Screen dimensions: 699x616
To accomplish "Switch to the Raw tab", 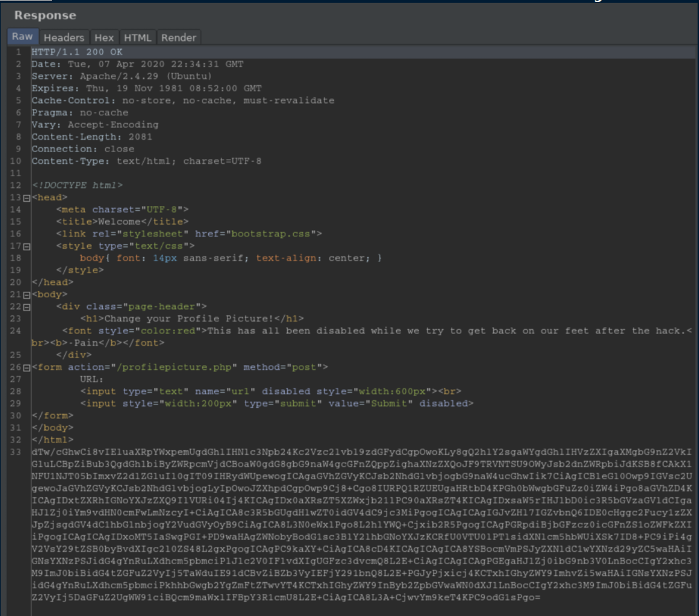I will pyautogui.click(x=22, y=37).
